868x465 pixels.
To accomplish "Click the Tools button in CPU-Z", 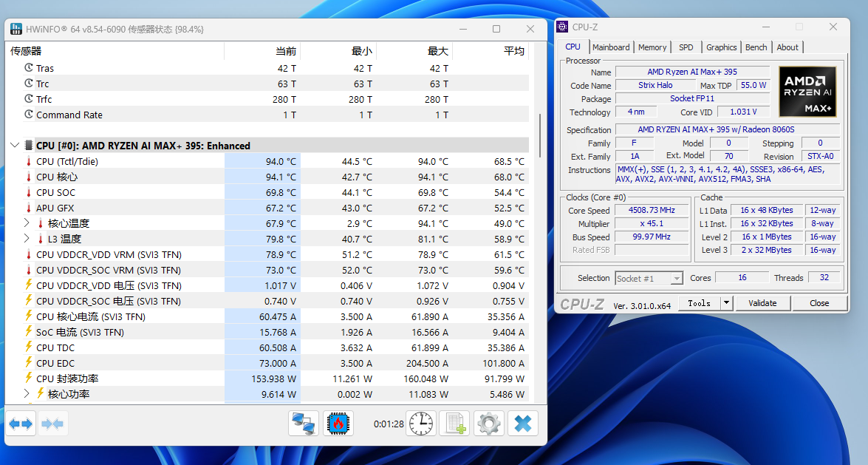I will (699, 303).
